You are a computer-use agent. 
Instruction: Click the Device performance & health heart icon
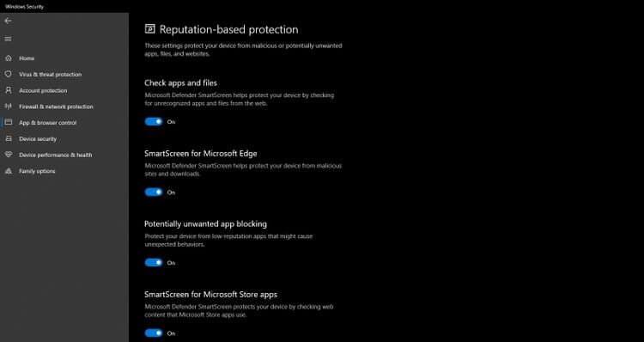coord(9,155)
